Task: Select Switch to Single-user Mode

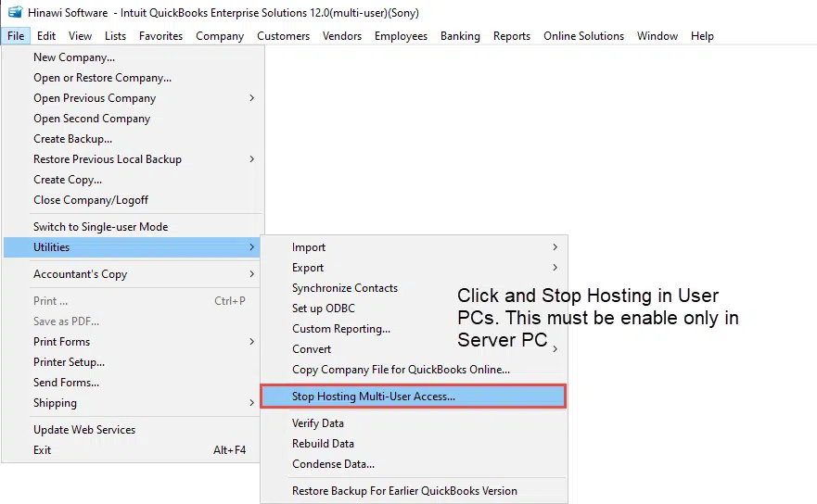Action: [133, 226]
